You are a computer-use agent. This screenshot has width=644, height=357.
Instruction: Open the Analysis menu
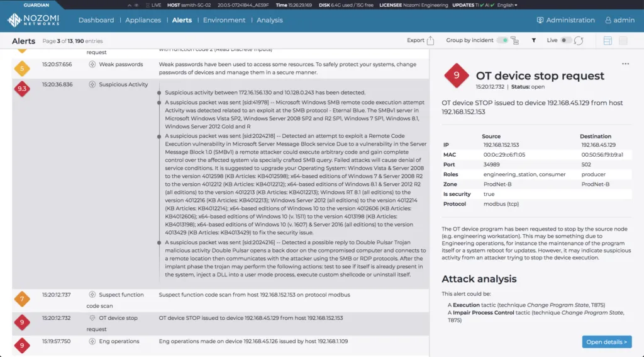coord(269,20)
